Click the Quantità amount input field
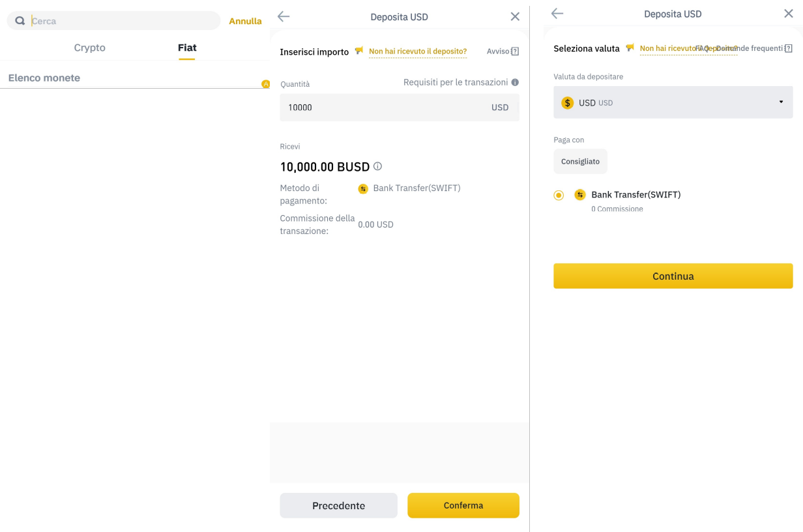Screen dimensions: 803x532 pos(385,108)
